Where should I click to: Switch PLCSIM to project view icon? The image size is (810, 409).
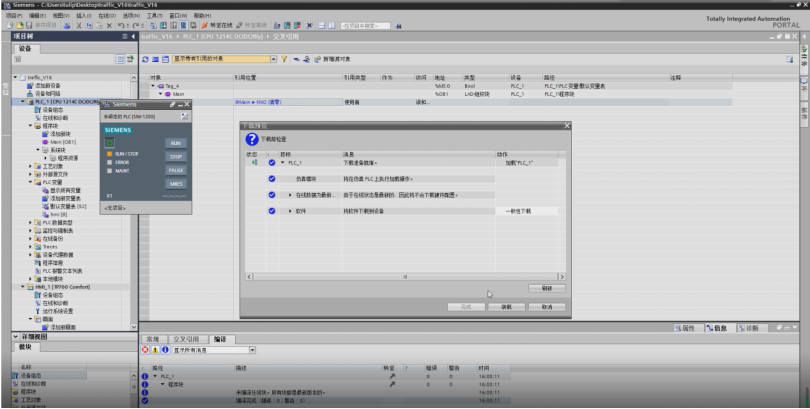pos(184,117)
